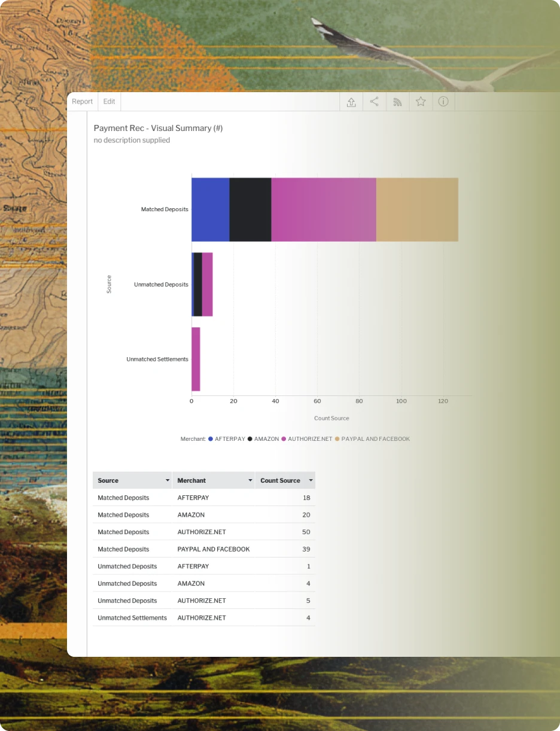
Task: Click the Matched Deposits axis label
Action: pos(165,209)
